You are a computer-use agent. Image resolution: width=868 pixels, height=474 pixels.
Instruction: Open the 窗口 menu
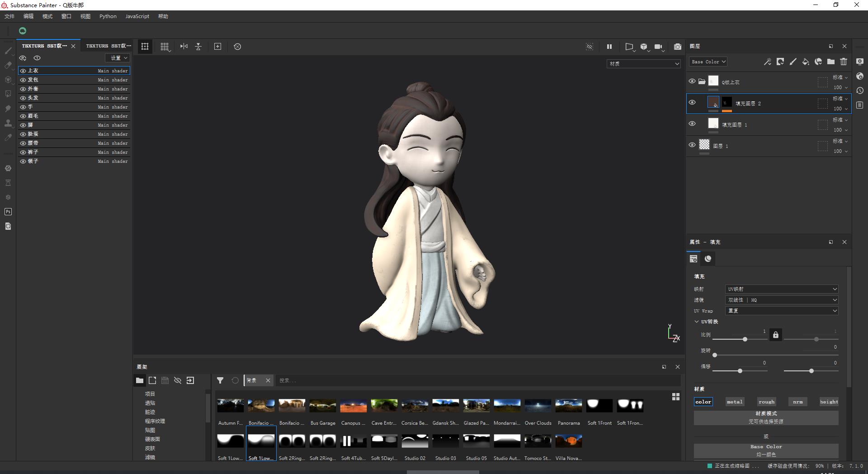click(x=66, y=16)
